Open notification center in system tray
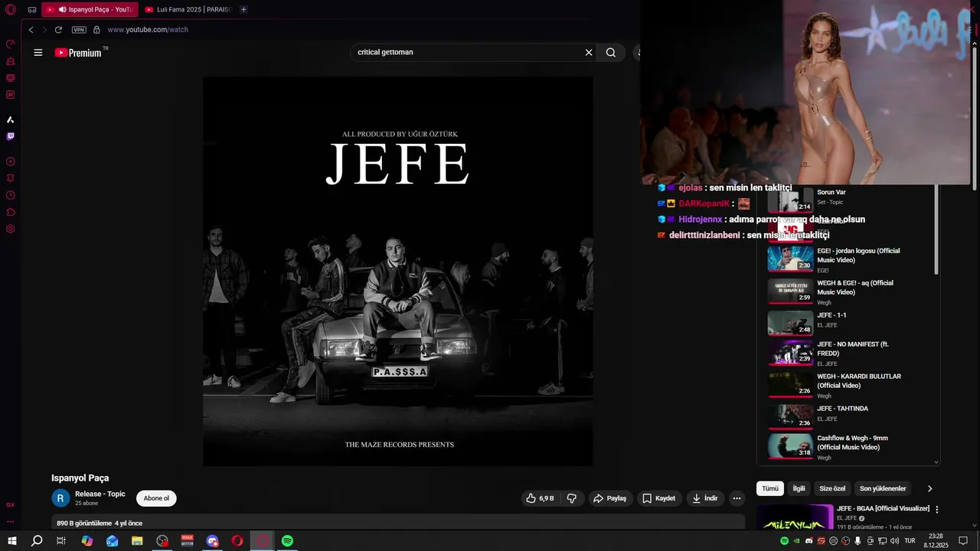 pos(963,541)
